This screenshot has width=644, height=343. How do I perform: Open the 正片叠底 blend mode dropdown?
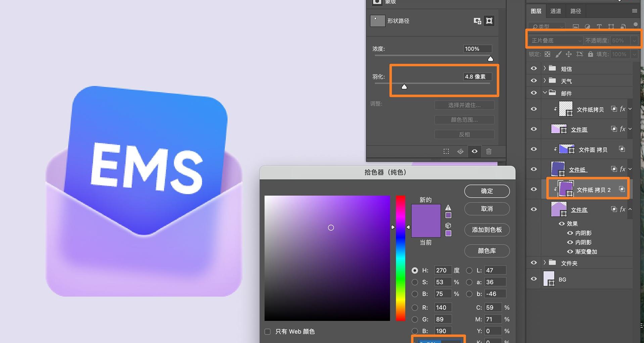point(555,40)
